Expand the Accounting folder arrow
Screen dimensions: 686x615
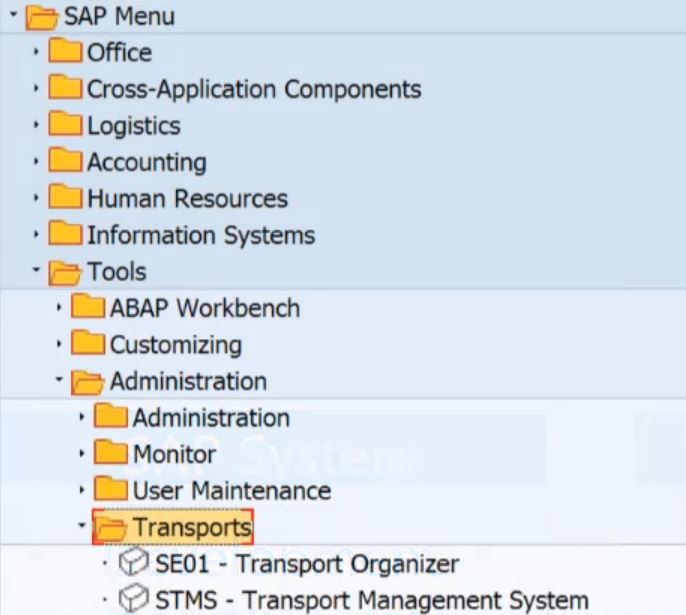36,162
